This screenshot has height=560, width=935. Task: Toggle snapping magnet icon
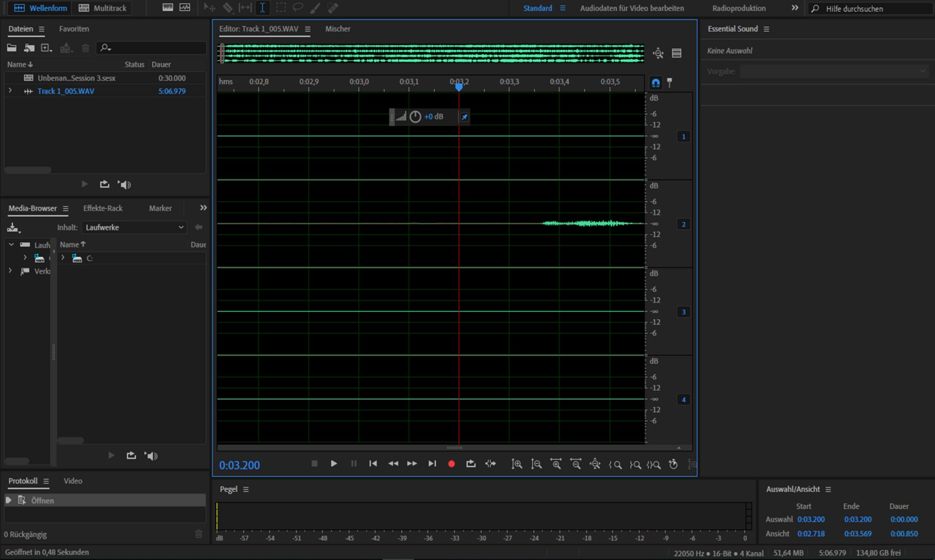coord(656,83)
